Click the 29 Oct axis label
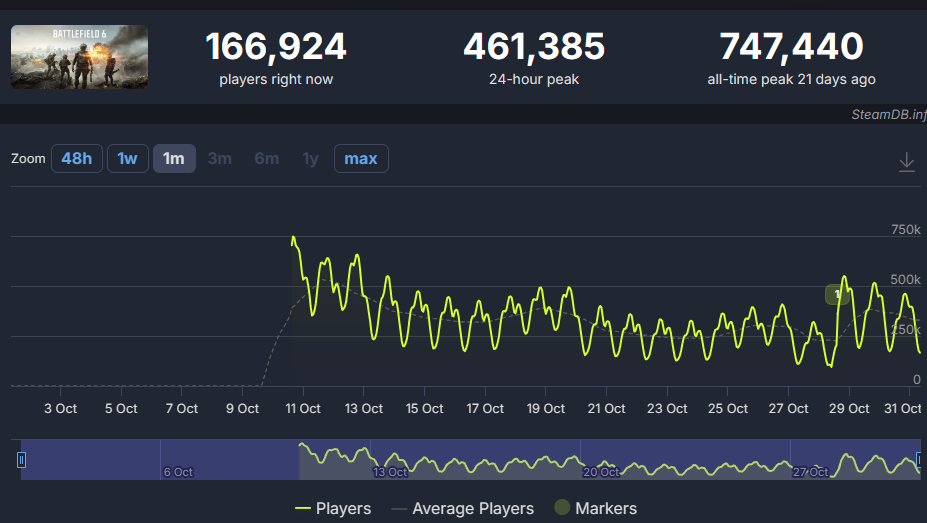Image resolution: width=927 pixels, height=523 pixels. [849, 408]
